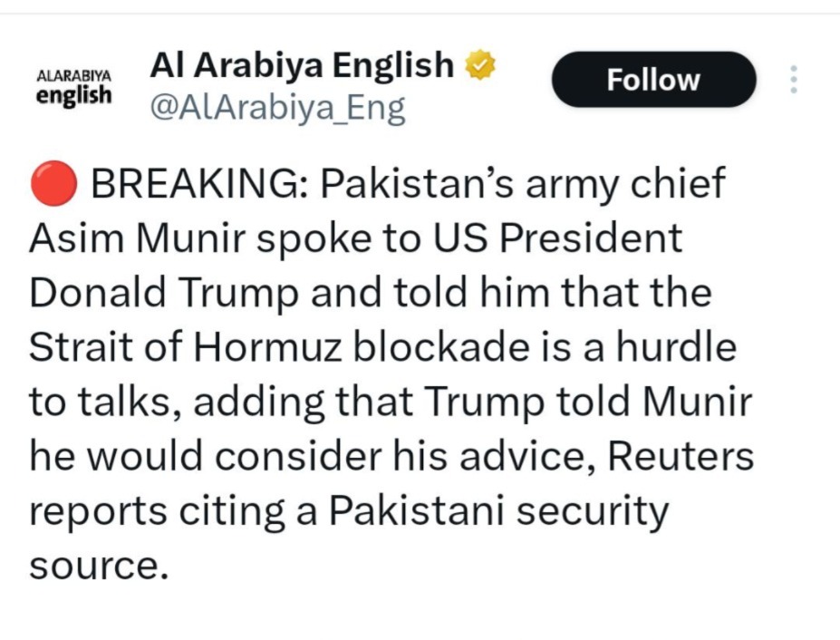Open the three-dot more options menu
Image resolution: width=840 pixels, height=640 pixels.
(x=794, y=80)
